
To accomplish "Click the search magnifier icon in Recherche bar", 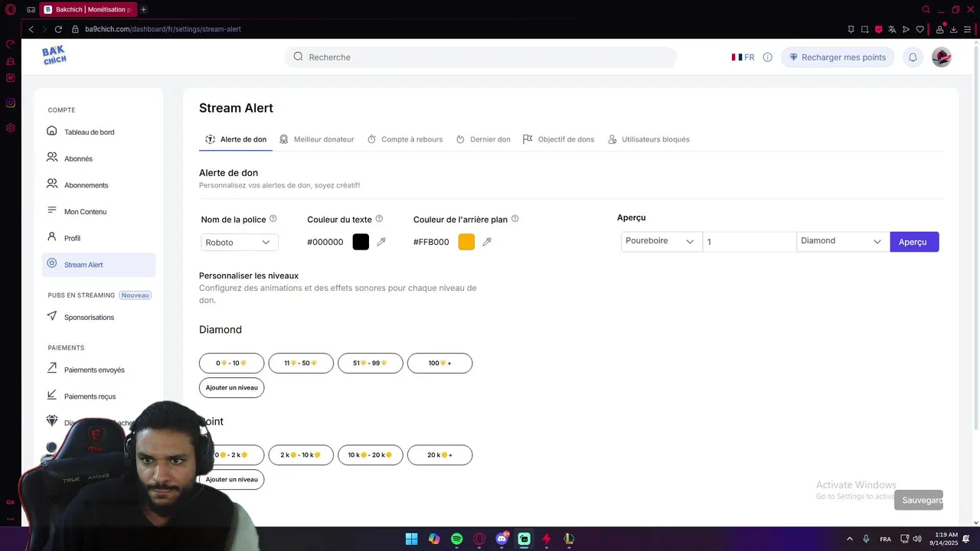I will (299, 57).
